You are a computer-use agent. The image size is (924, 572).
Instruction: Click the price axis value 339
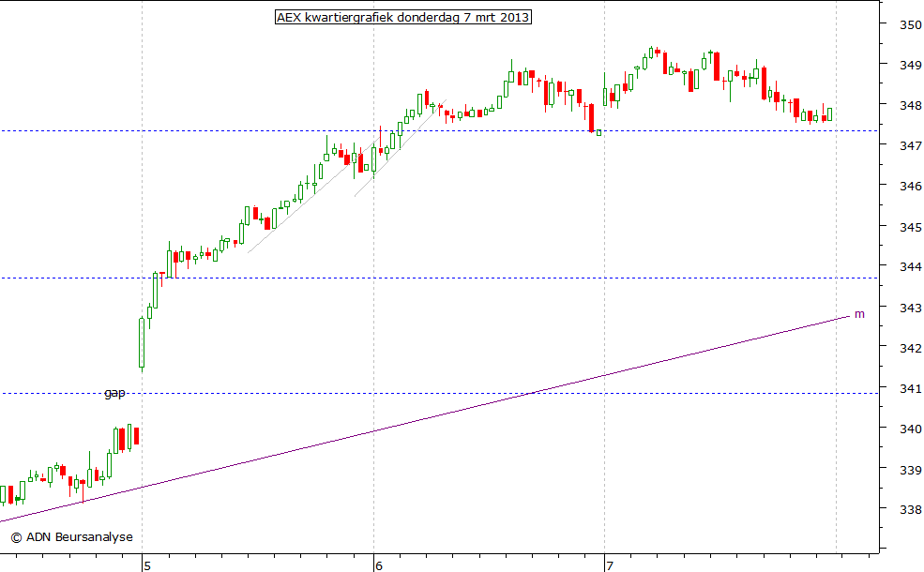click(911, 470)
